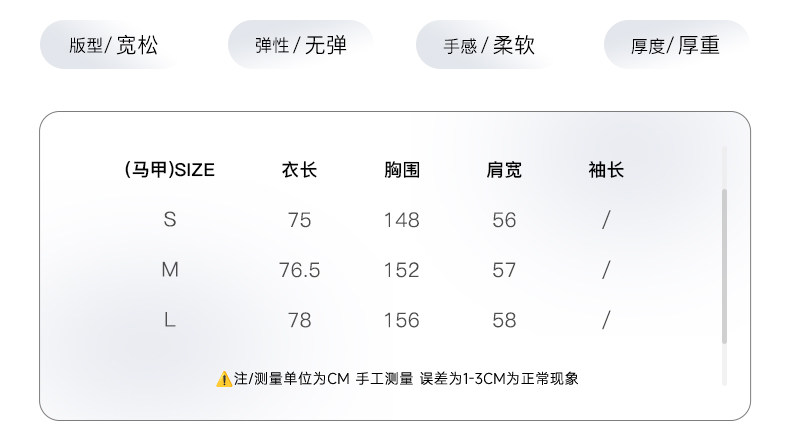The width and height of the screenshot is (790, 448).
Task: Click the 76.5 length value
Action: point(299,270)
